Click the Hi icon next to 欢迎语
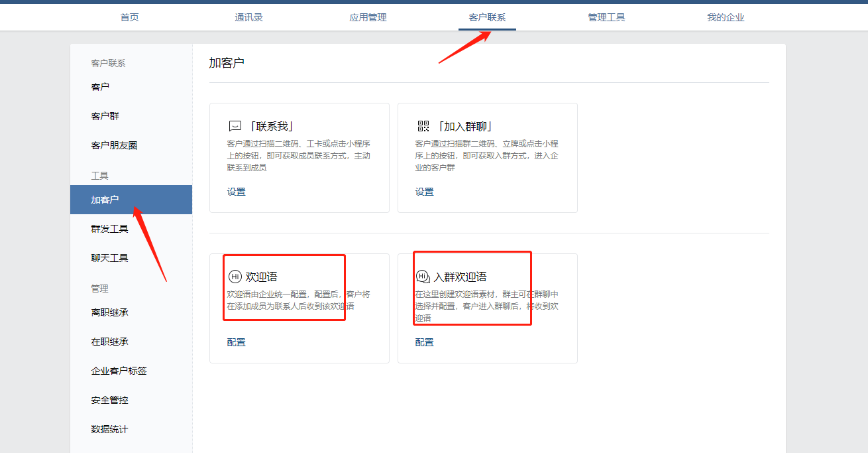 point(235,277)
